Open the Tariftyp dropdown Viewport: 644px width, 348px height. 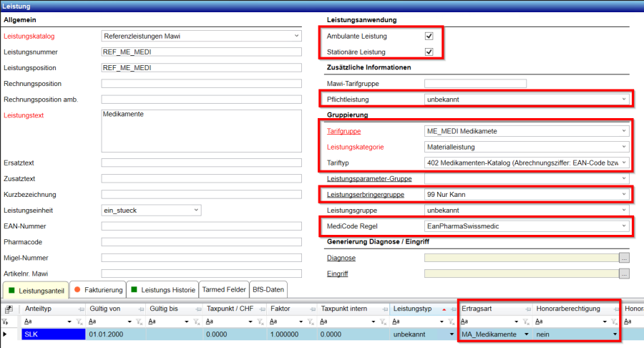tap(623, 163)
